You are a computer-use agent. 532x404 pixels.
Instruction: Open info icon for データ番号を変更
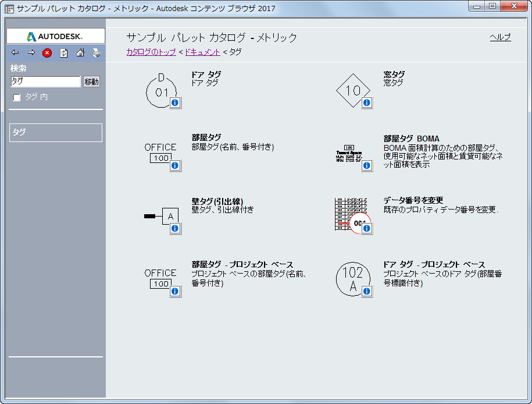click(367, 228)
